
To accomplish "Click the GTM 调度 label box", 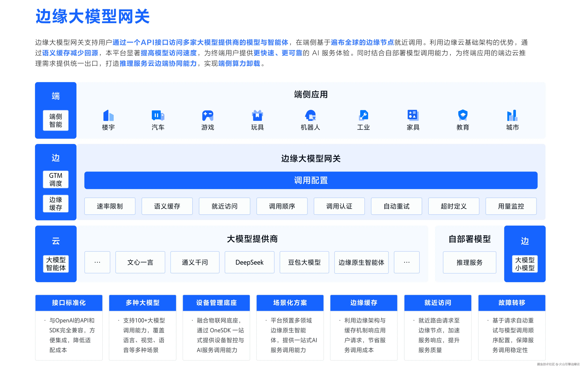I will click(x=56, y=179).
